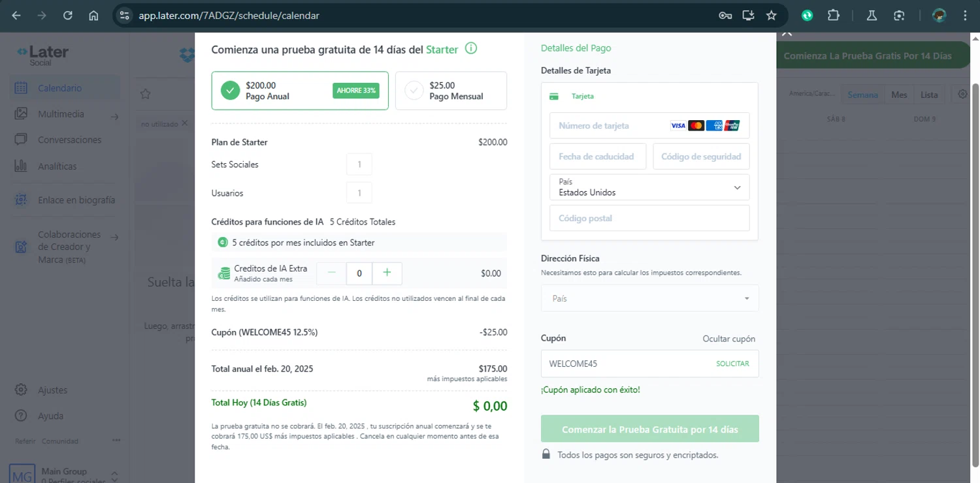Open the card País Estados Unidos dropdown
Viewport: 980px width, 483px height.
pyautogui.click(x=649, y=187)
